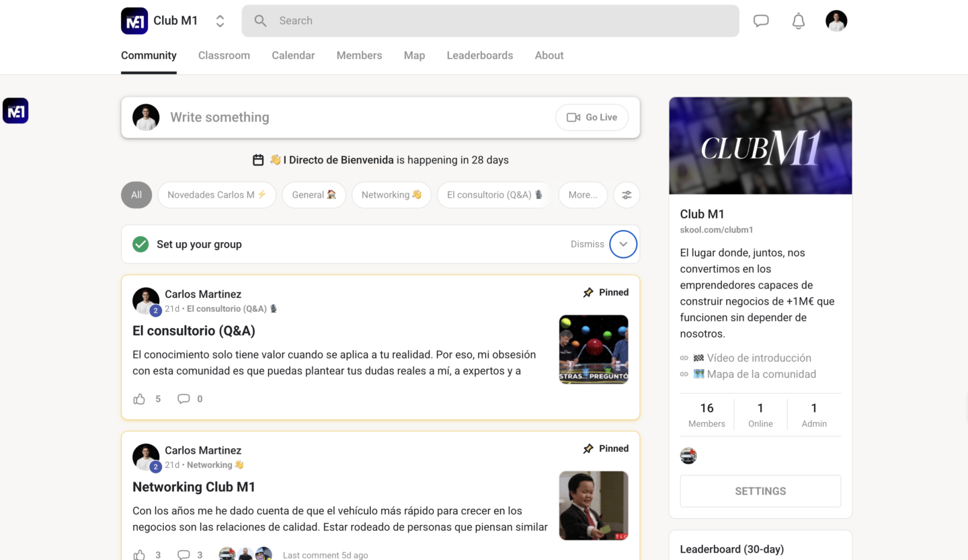The image size is (968, 560).
Task: Dismiss the Set up your group panel
Action: coord(588,244)
